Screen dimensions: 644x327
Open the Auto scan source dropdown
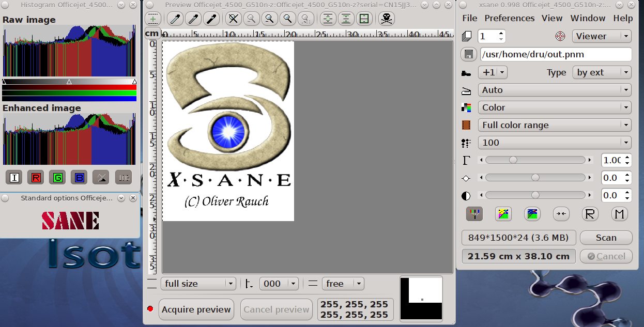[555, 90]
